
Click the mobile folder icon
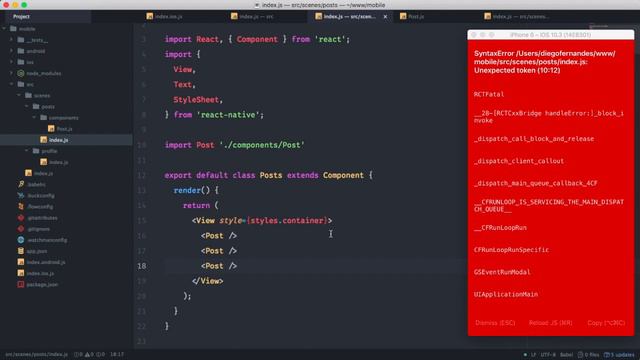(x=13, y=29)
